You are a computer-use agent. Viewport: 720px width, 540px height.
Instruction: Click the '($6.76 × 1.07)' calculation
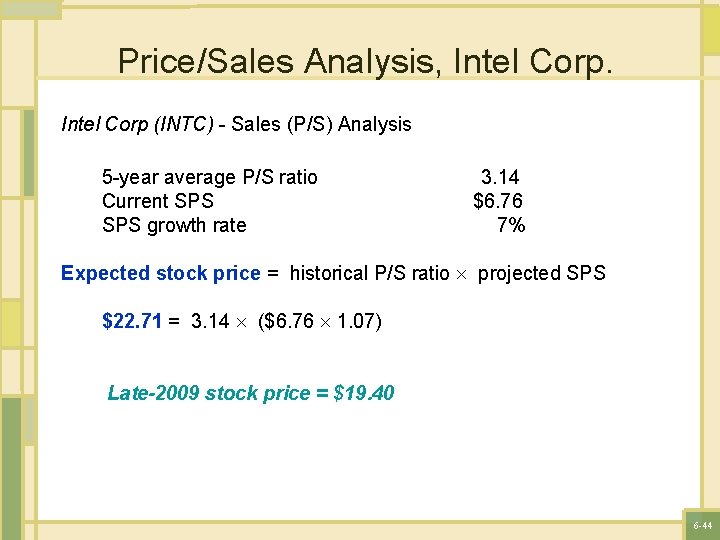(319, 321)
